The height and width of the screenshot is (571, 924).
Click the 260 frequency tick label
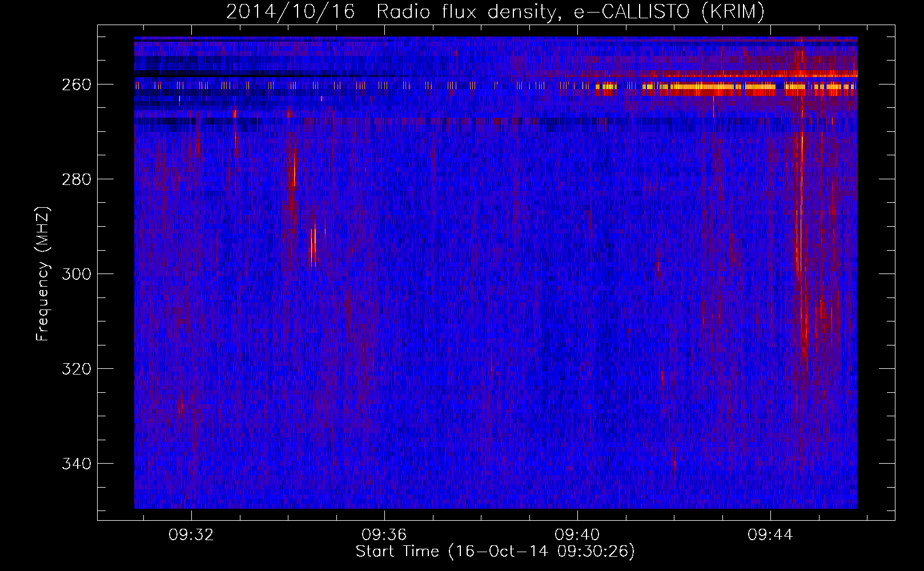pos(77,85)
